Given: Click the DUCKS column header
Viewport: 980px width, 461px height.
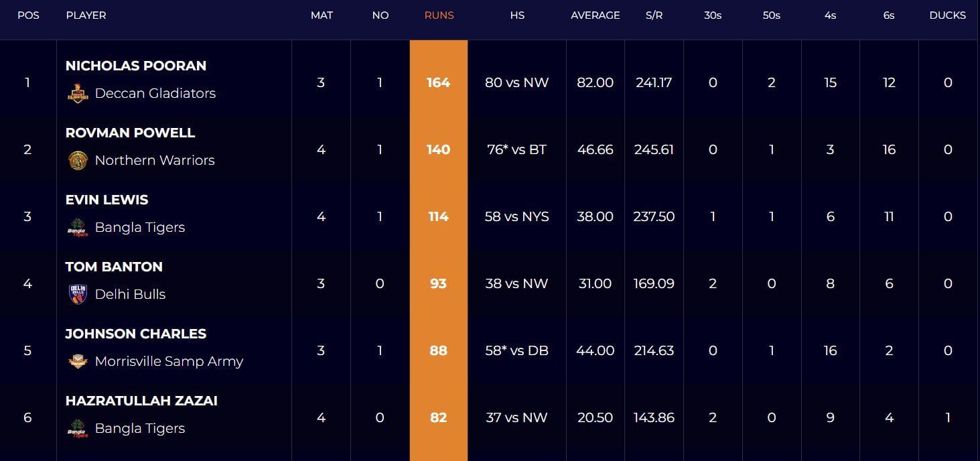Looking at the screenshot, I should pyautogui.click(x=947, y=15).
